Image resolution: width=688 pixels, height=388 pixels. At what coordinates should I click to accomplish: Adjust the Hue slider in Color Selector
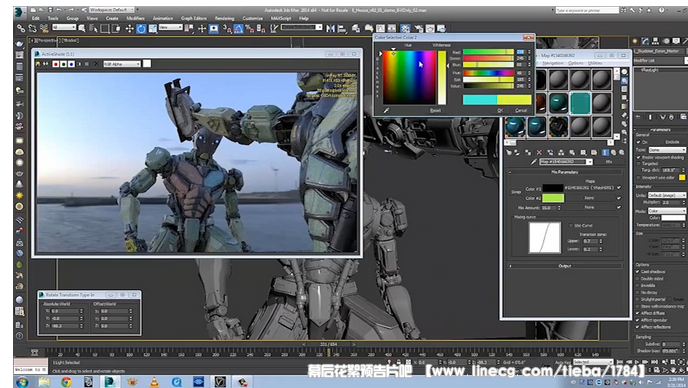click(488, 73)
